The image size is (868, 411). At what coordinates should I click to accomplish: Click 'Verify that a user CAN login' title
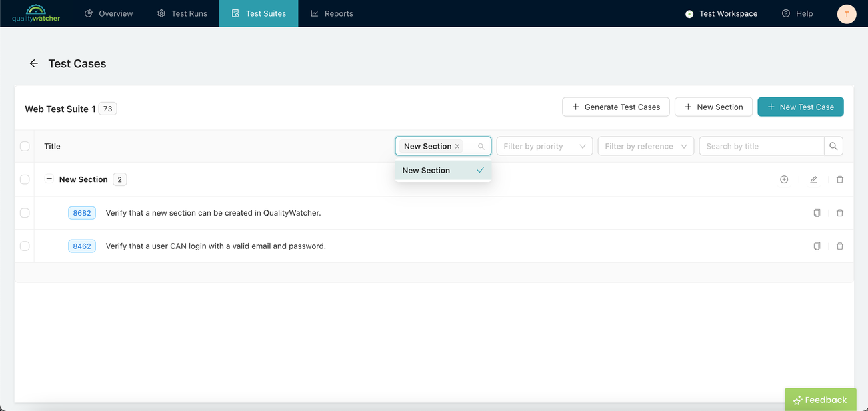216,246
